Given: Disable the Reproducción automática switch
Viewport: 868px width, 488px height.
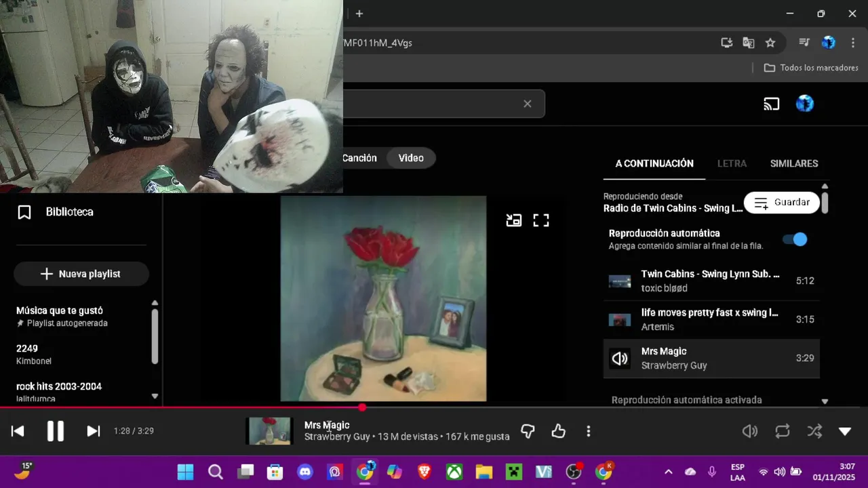Looking at the screenshot, I should 795,239.
